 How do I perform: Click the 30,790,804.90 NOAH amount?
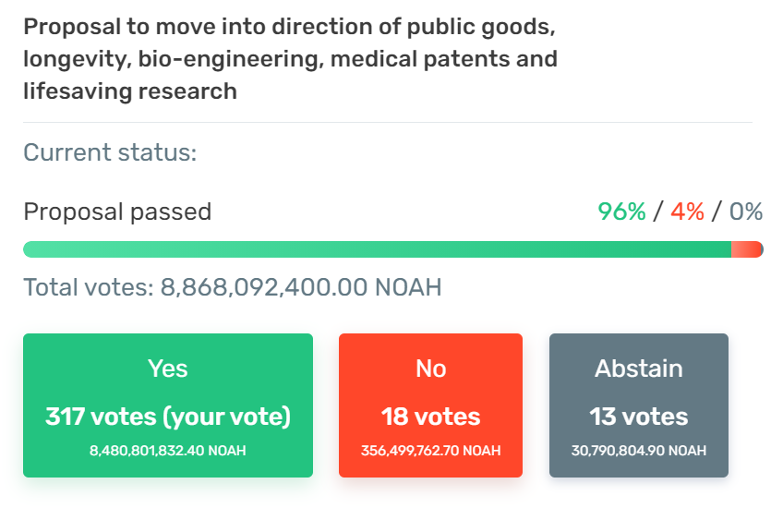[638, 451]
